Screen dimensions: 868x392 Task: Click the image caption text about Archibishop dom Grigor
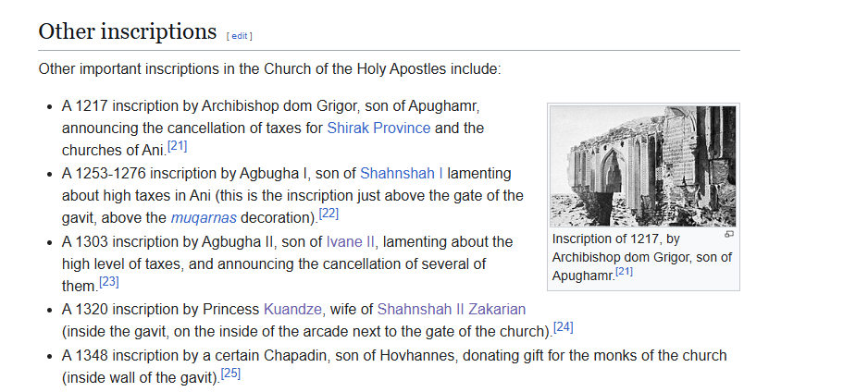point(642,257)
